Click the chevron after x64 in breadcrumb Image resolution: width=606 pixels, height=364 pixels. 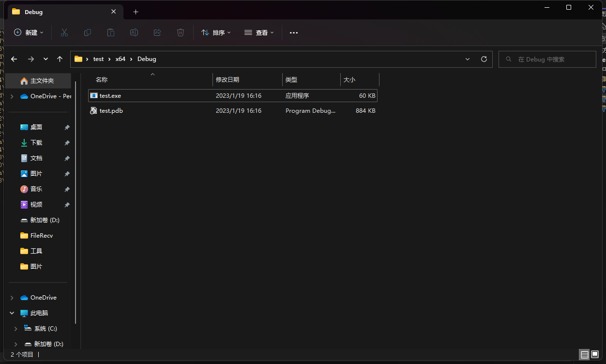click(x=131, y=59)
